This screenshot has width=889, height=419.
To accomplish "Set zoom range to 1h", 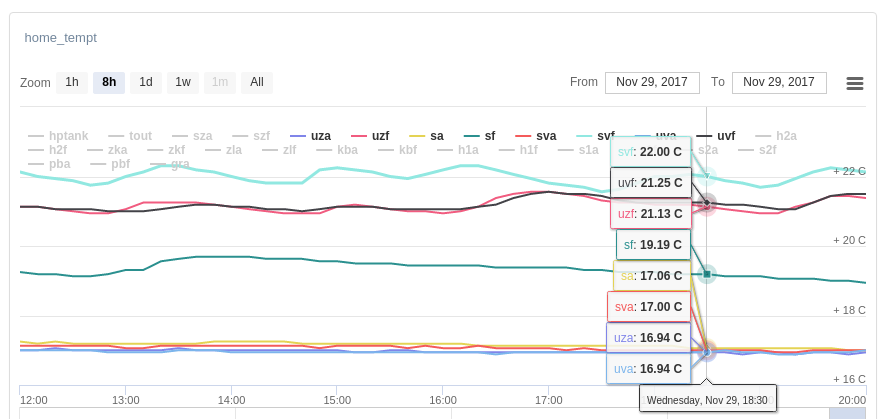I will click(x=72, y=82).
